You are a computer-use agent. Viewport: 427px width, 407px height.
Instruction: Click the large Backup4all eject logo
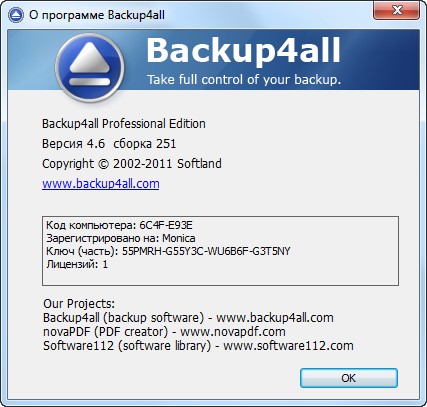pos(90,68)
